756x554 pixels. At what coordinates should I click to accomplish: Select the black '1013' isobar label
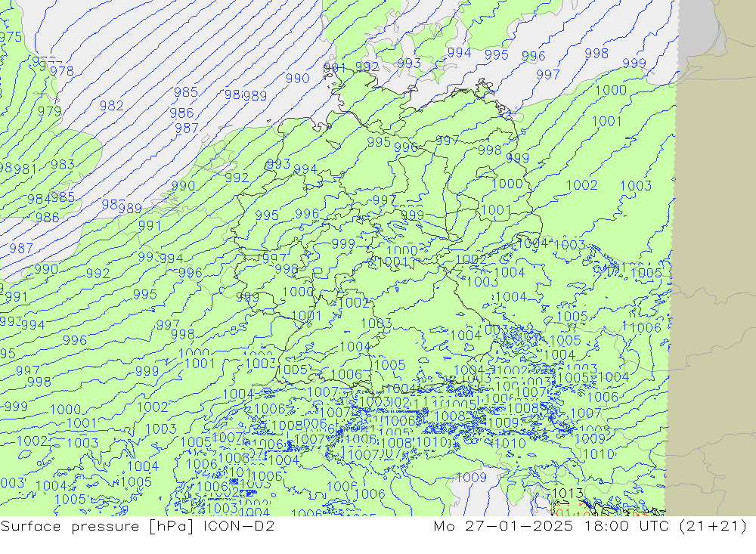click(x=567, y=494)
